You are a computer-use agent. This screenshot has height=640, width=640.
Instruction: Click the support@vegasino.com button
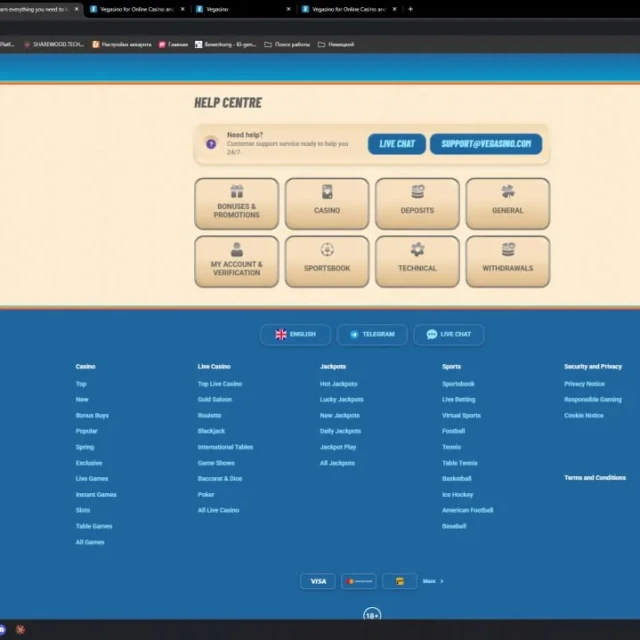486,144
